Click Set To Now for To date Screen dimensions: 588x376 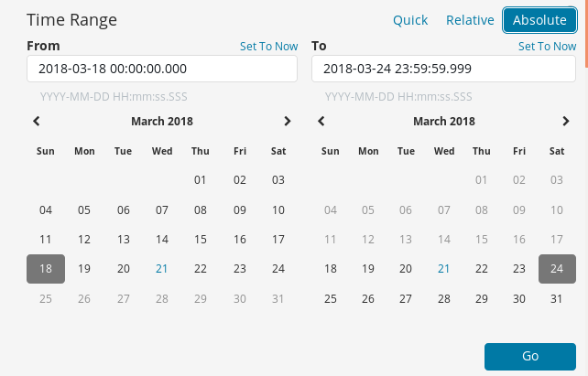click(x=547, y=46)
